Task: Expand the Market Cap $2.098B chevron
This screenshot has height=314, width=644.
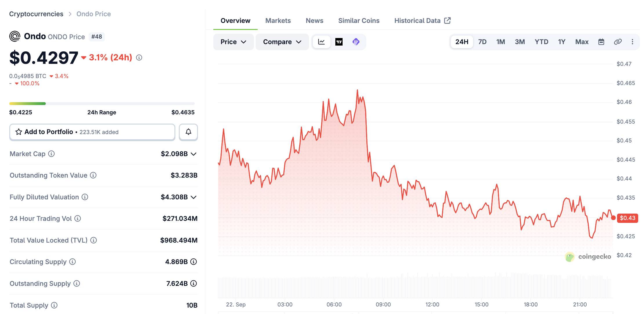Action: point(194,154)
